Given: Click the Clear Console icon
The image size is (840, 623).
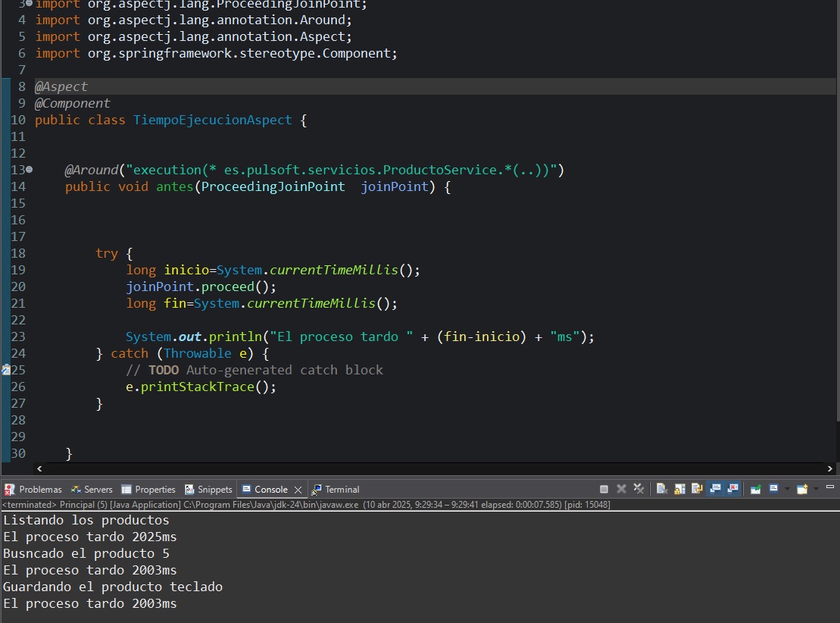Looking at the screenshot, I should 661,490.
